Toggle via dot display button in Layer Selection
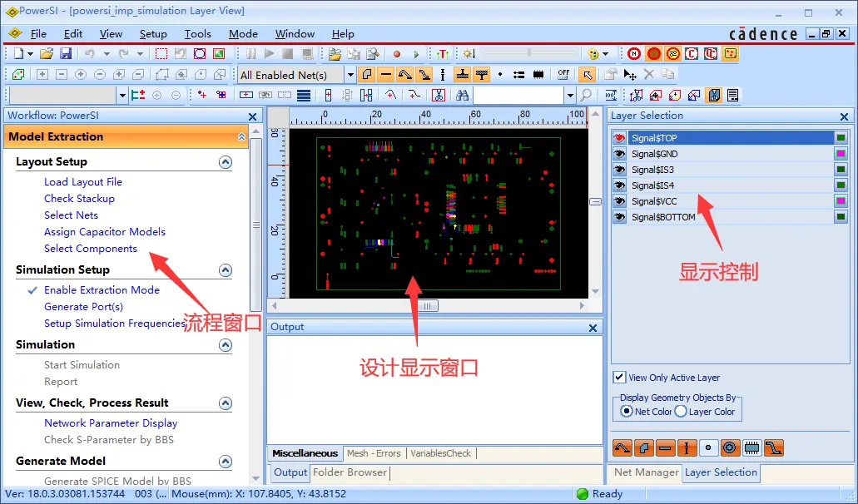Image resolution: width=858 pixels, height=504 pixels. [708, 448]
